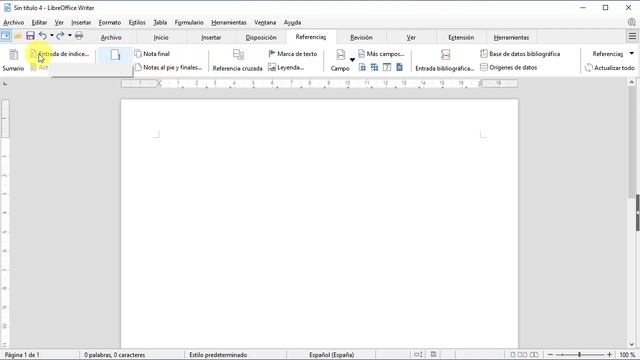
Task: Click the vertical scrollbar down arrow
Action: pos(632,344)
